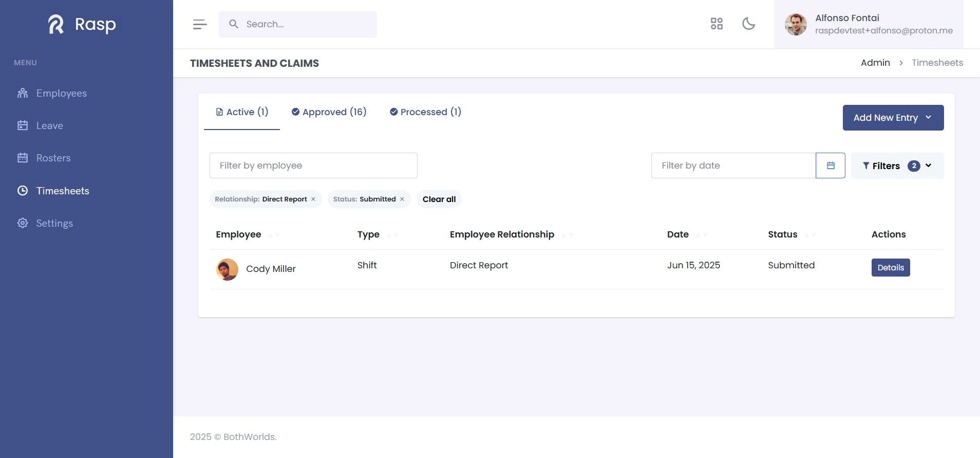Click the Clear all filters button
980x458 pixels.
[439, 199]
